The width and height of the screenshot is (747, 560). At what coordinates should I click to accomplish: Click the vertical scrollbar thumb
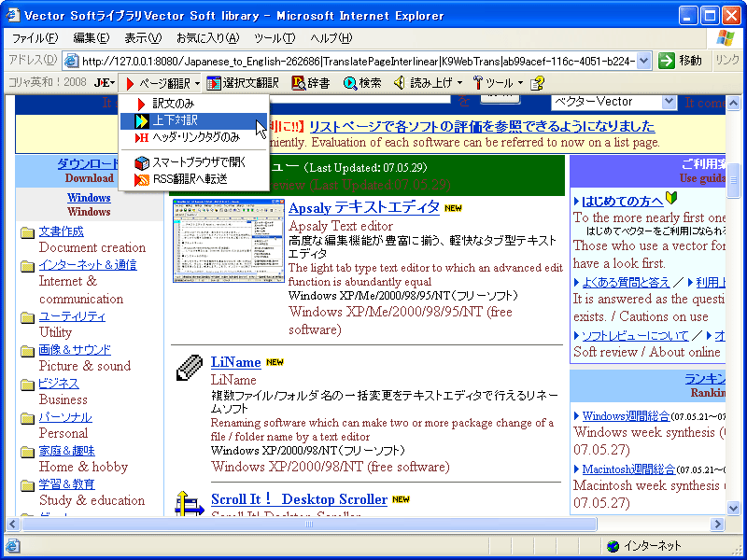tap(733, 180)
